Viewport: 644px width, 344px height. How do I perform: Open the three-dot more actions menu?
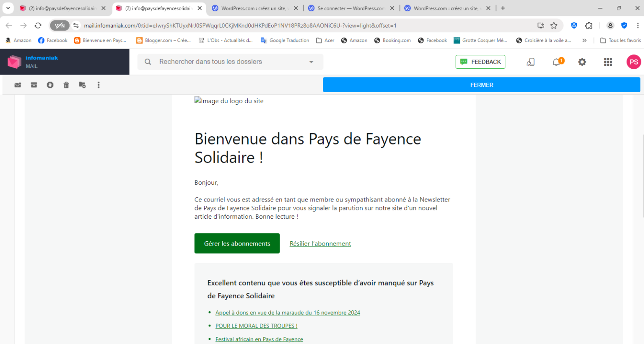99,85
